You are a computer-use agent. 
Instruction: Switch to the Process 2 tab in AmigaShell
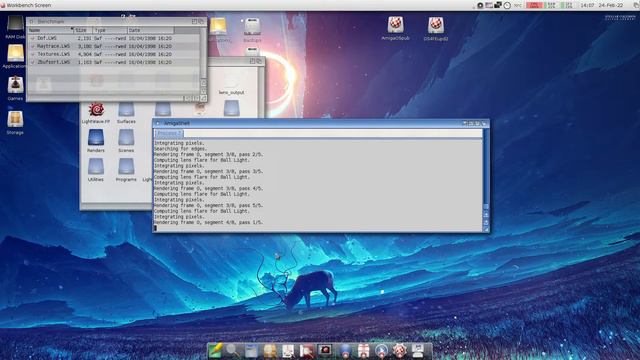[169, 133]
